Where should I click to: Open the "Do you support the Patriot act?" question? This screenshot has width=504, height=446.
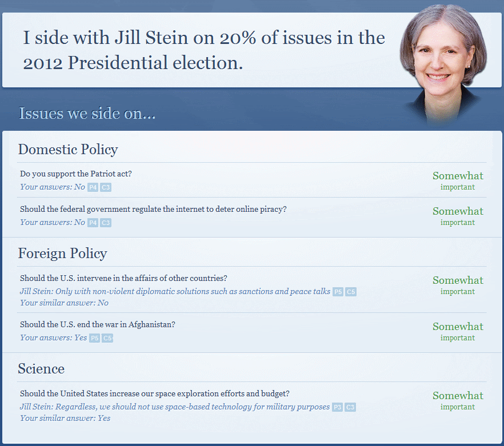pyautogui.click(x=76, y=174)
